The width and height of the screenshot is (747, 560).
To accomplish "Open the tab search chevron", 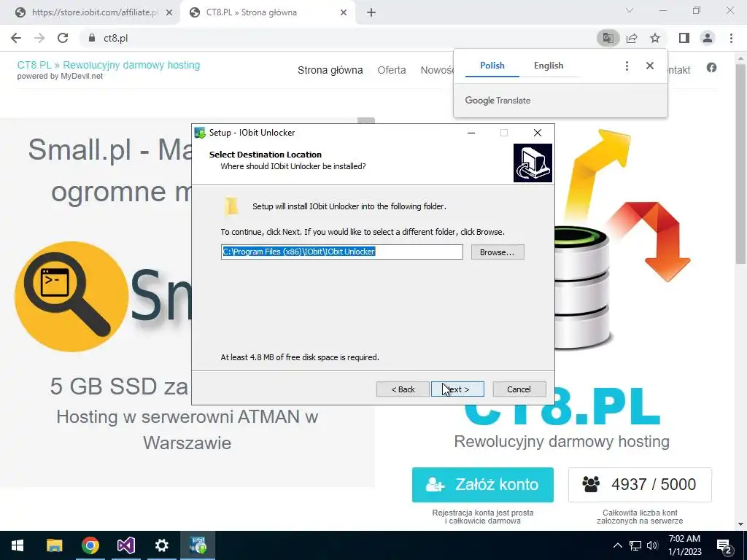I will coord(630,10).
